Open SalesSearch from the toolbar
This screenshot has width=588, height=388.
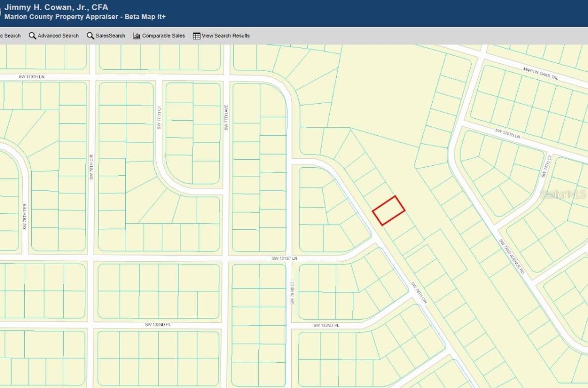click(109, 35)
